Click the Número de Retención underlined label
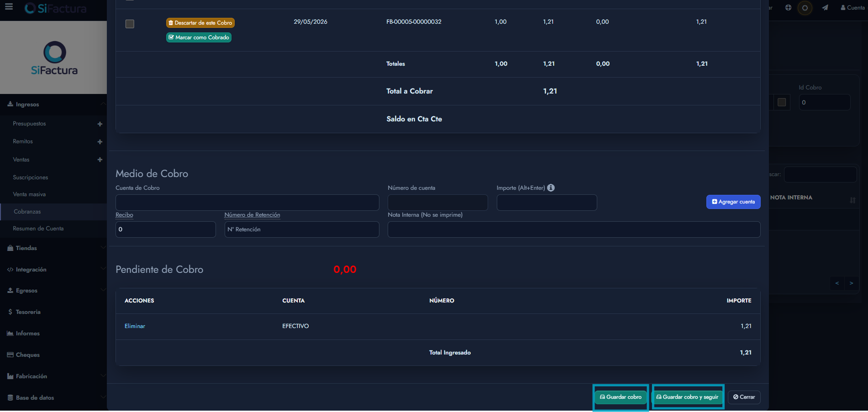This screenshot has width=868, height=412. point(253,215)
